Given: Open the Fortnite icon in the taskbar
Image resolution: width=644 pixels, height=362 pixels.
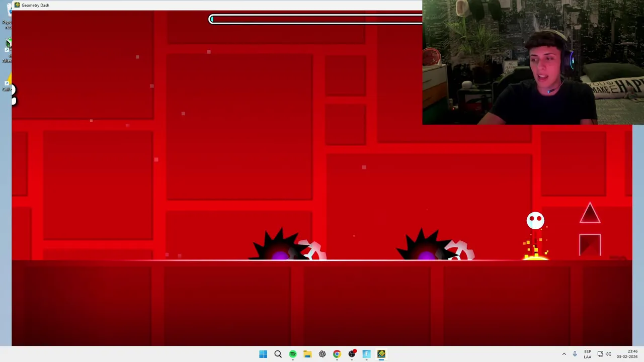Looking at the screenshot, I should pos(366,354).
